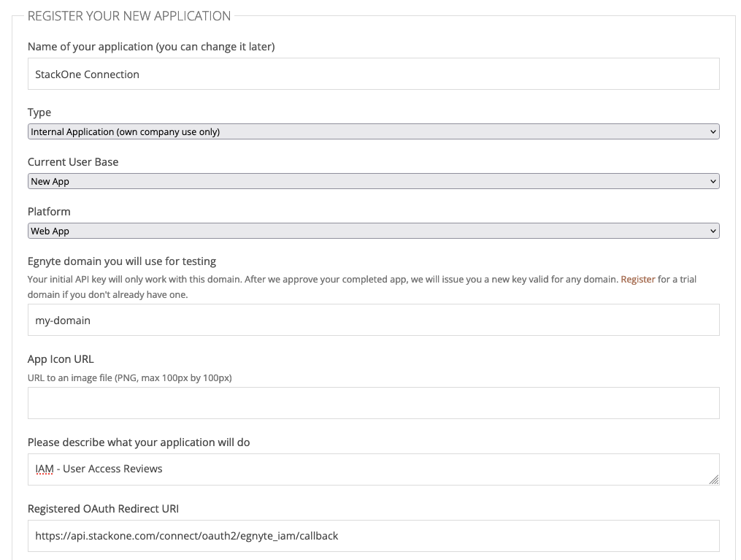
Task: Focus the Egnyte testing domain field
Action: 373,320
